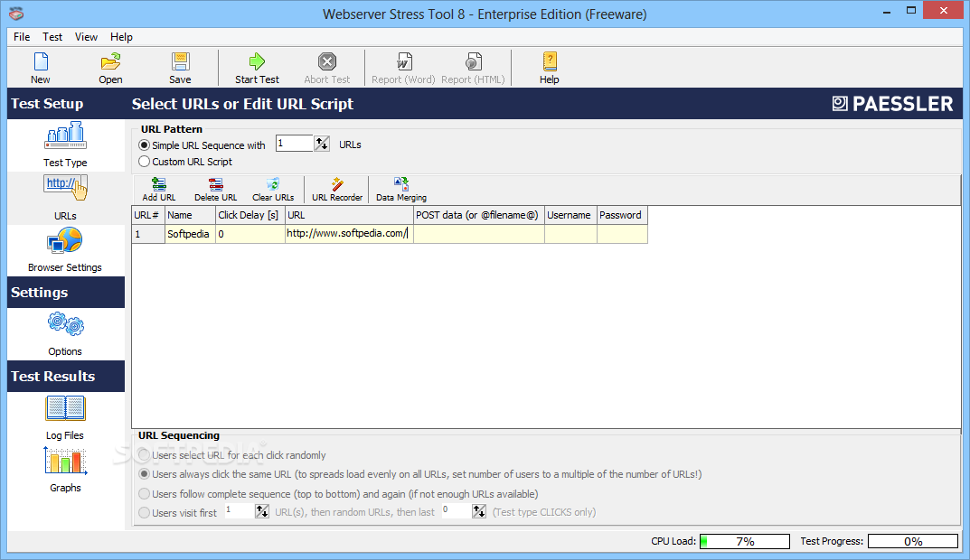This screenshot has height=560, width=970.
Task: Click the Click Delay [s] column header
Action: click(250, 215)
